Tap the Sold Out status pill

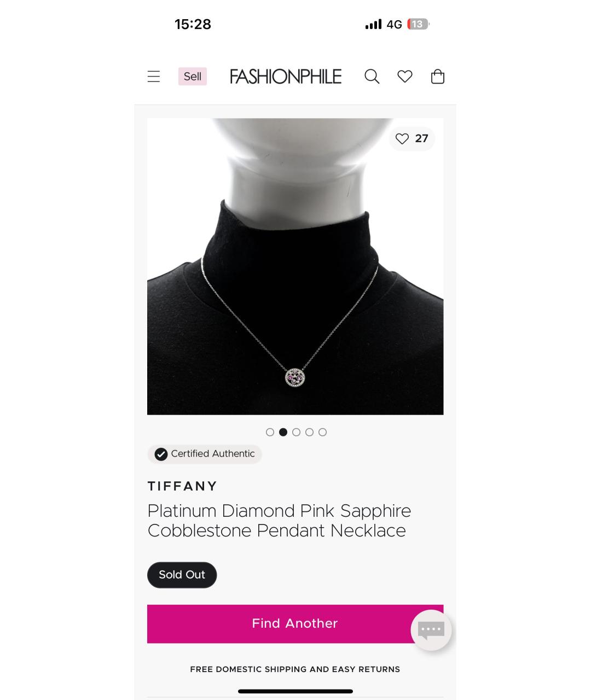[x=182, y=575]
